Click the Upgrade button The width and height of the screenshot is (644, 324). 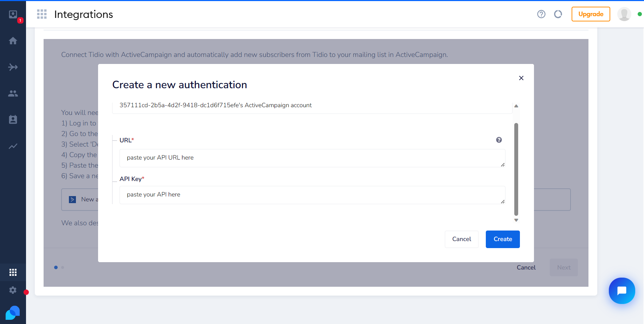click(x=591, y=14)
